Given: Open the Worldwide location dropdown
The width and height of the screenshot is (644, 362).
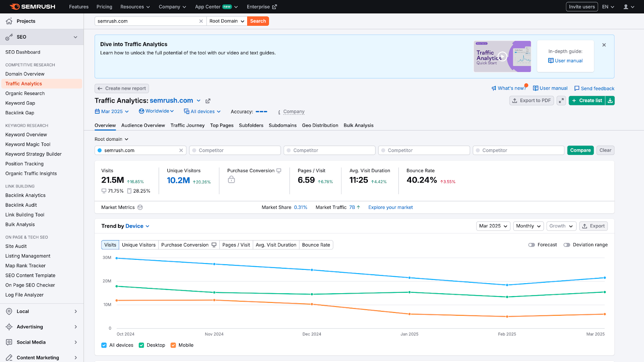Looking at the screenshot, I should pyautogui.click(x=156, y=111).
